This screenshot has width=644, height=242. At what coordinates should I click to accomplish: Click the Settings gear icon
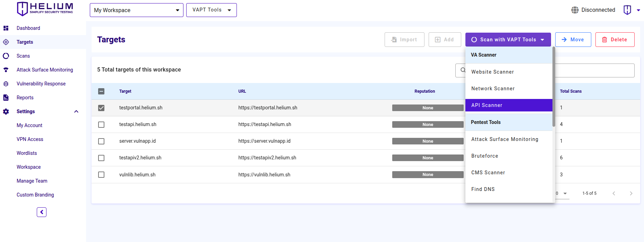[6, 111]
